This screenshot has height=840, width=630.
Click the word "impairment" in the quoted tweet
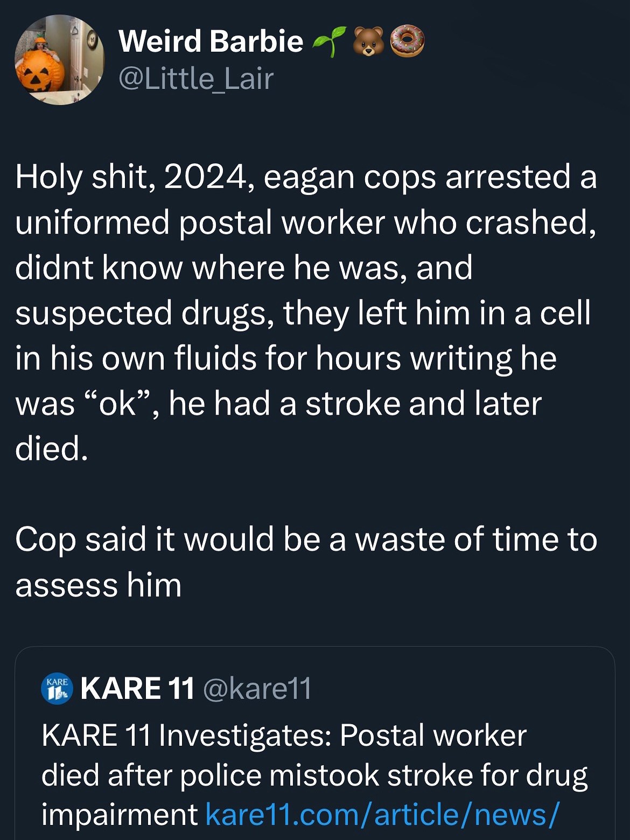pyautogui.click(x=120, y=814)
